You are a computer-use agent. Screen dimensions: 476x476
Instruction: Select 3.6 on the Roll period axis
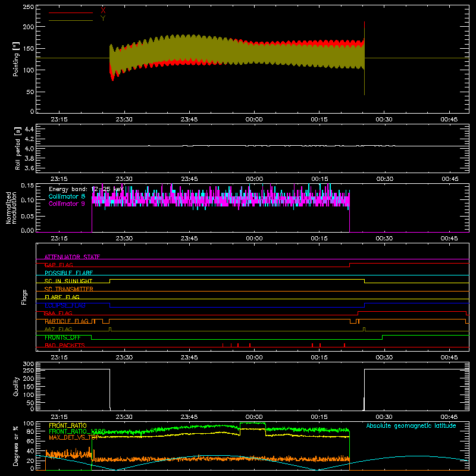[29, 168]
